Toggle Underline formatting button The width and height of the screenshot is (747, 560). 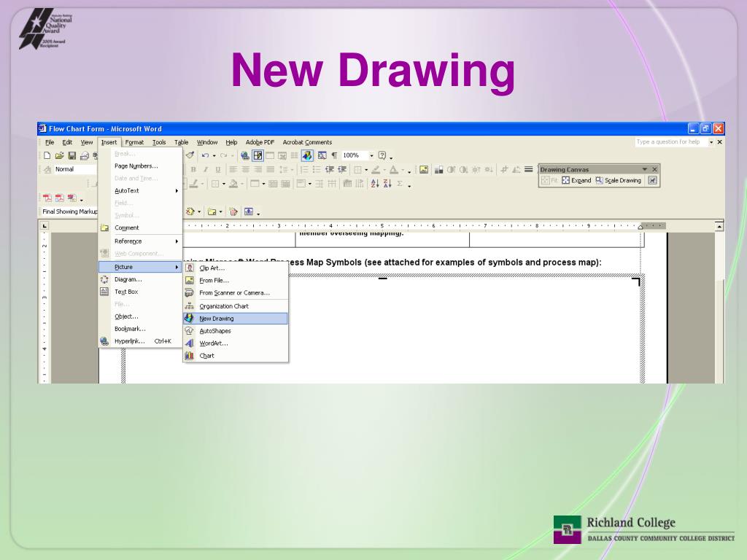coord(217,169)
